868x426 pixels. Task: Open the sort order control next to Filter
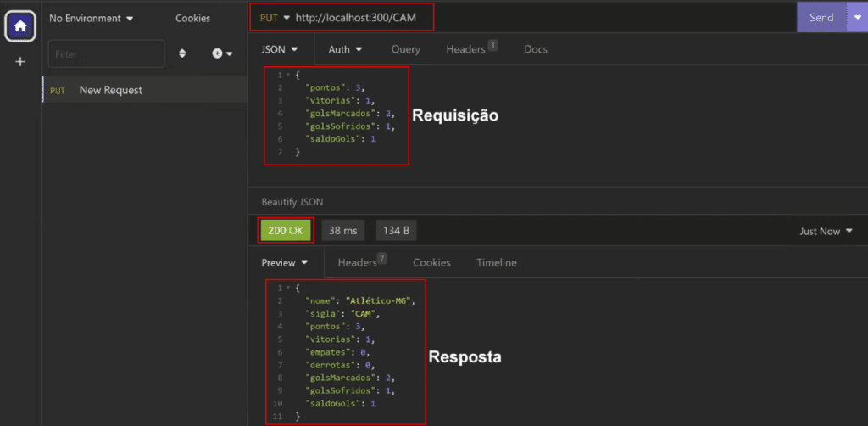[x=182, y=53]
